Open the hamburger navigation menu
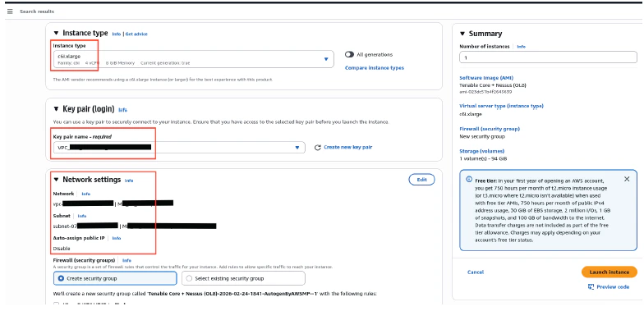This screenshot has height=311, width=644. 10,11
